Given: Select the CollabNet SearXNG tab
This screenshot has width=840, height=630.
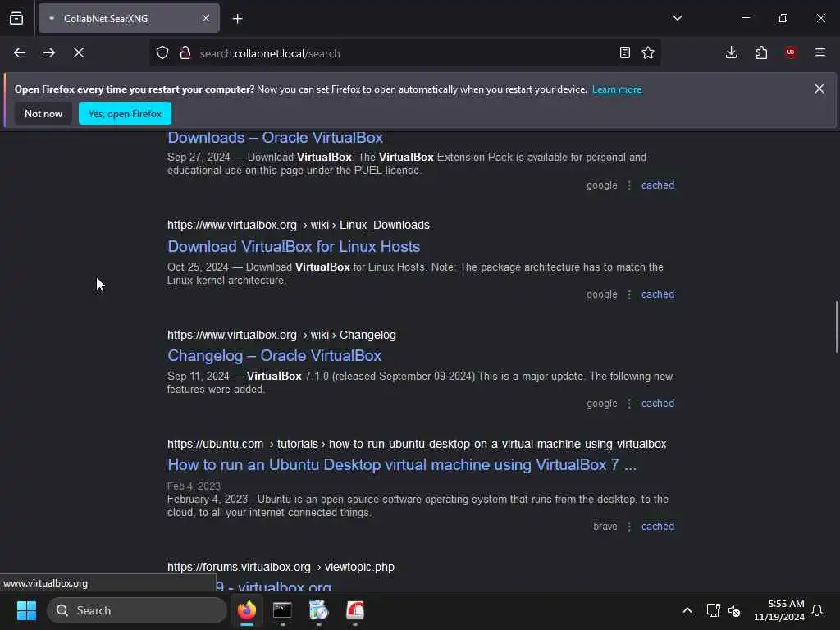Looking at the screenshot, I should [129, 18].
